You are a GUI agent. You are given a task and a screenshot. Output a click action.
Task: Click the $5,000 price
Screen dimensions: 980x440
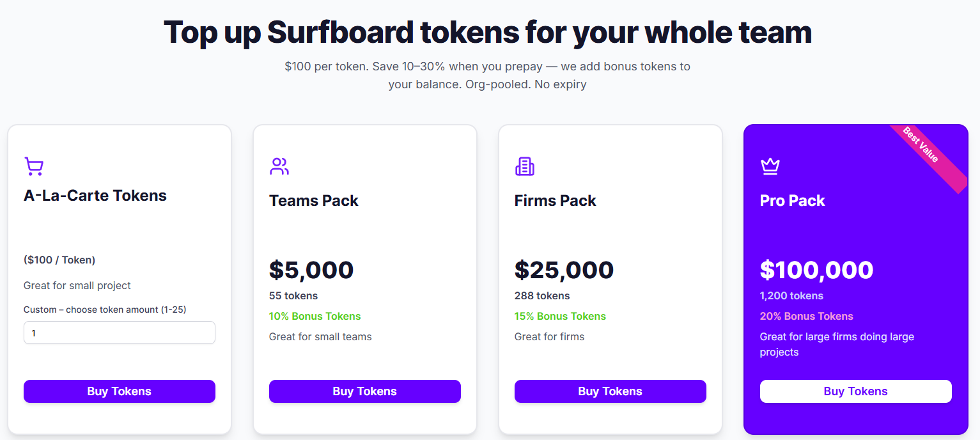(x=311, y=270)
